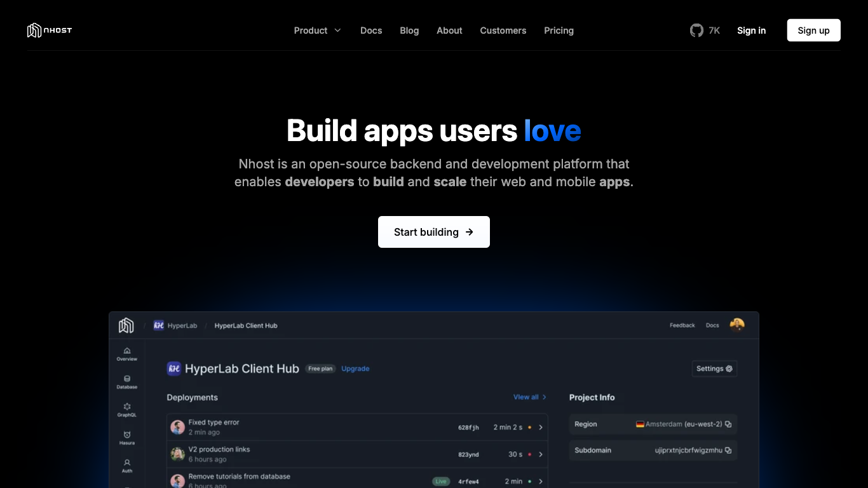
Task: Open Auth in dashboard sidebar
Action: [127, 466]
